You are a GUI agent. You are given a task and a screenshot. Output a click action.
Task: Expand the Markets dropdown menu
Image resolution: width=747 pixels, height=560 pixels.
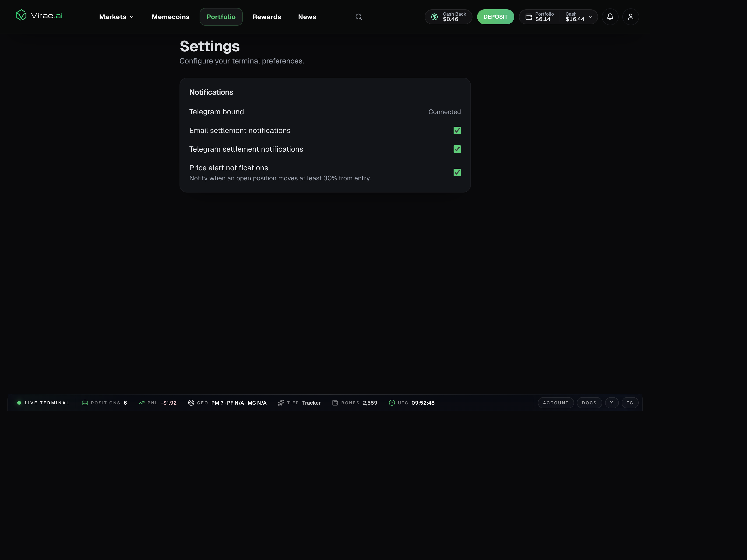(116, 17)
